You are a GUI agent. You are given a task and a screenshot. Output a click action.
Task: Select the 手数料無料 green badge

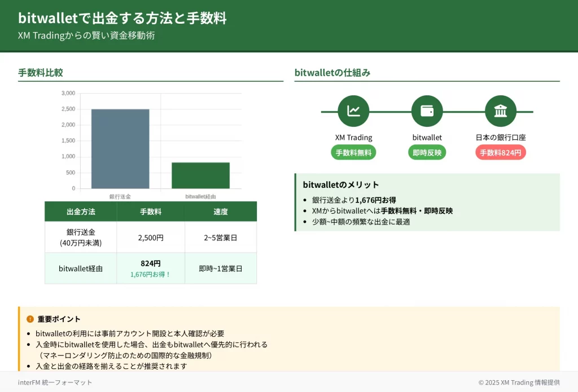(353, 152)
